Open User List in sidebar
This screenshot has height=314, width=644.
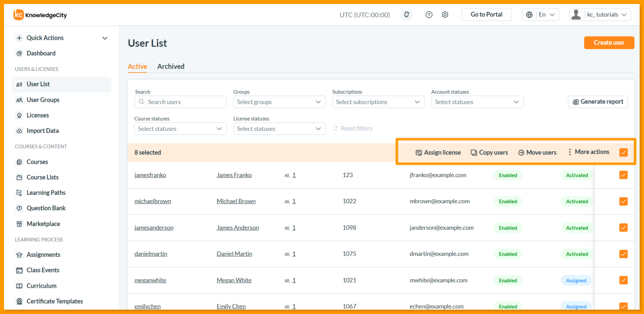tap(61, 84)
